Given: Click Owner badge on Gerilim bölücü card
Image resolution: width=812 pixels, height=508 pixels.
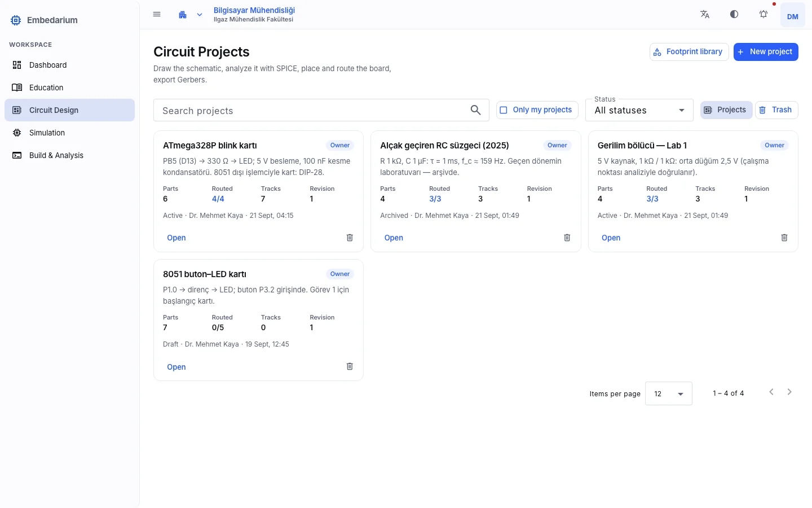Looking at the screenshot, I should pos(775,145).
